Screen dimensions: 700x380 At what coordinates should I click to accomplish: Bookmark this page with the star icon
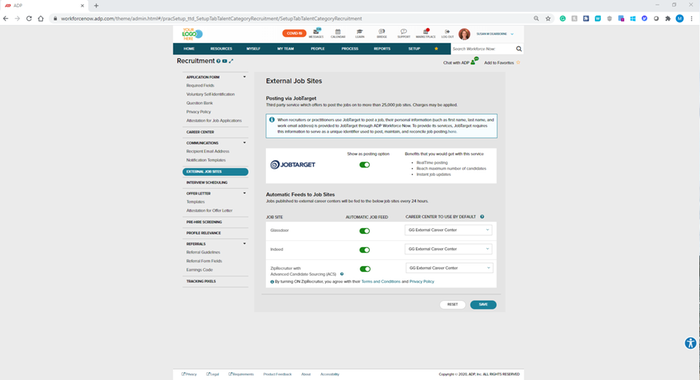(x=548, y=18)
